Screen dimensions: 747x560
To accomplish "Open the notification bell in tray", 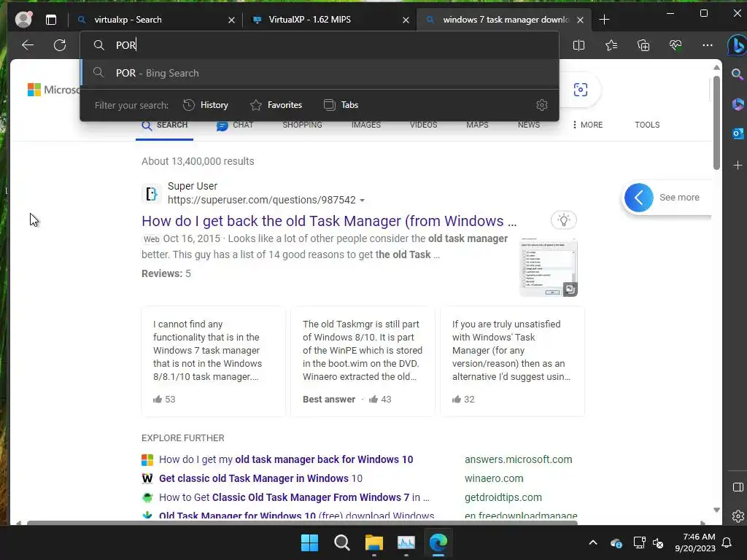I will click(x=727, y=542).
